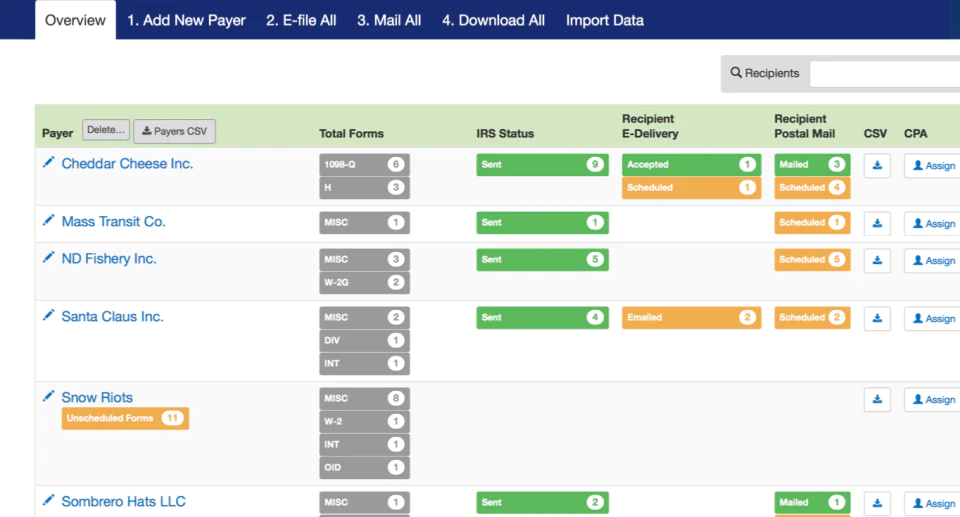Click edit pencil icon for Snow Riots
The width and height of the screenshot is (960, 517).
[x=48, y=396]
